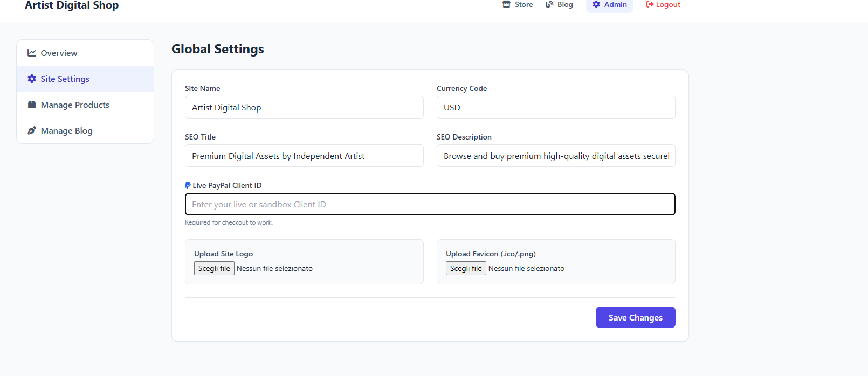Image resolution: width=868 pixels, height=376 pixels.
Task: Click the 'Currency Code' label
Action: [x=461, y=88]
